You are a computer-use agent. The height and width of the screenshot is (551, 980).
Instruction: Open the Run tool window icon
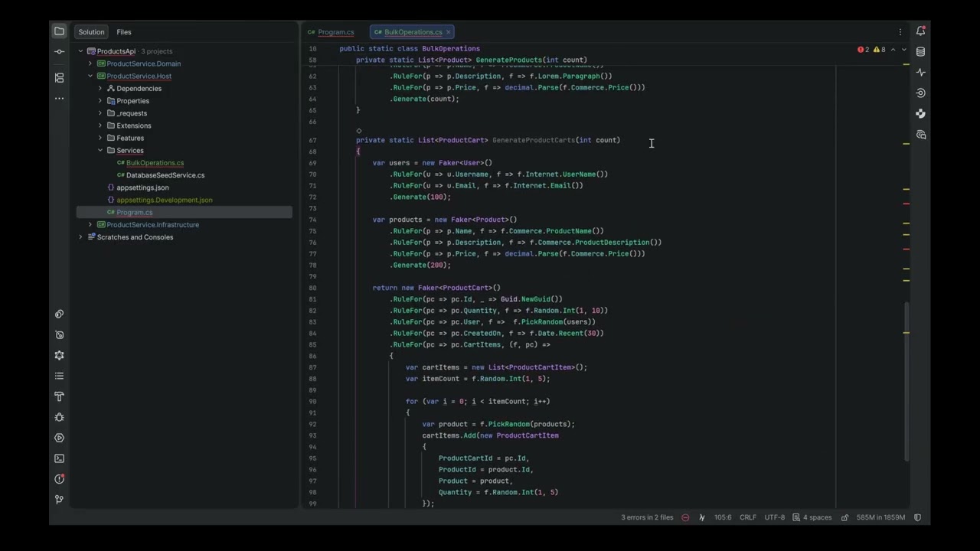point(59,438)
